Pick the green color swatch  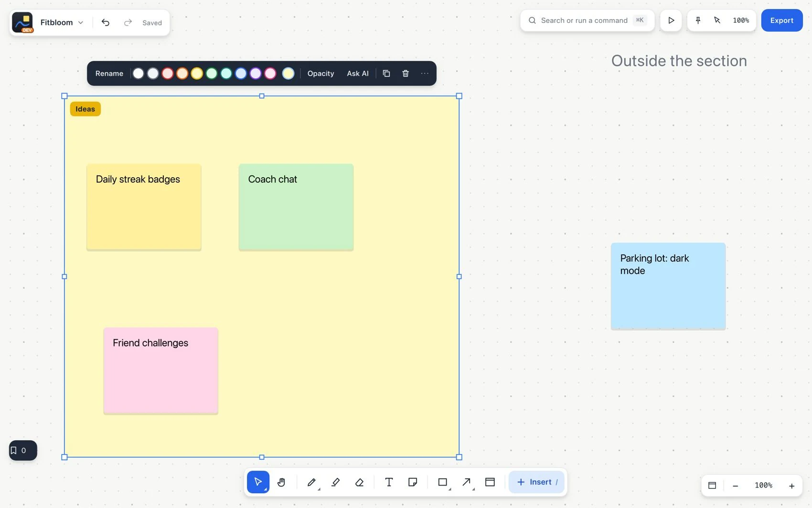(x=212, y=73)
